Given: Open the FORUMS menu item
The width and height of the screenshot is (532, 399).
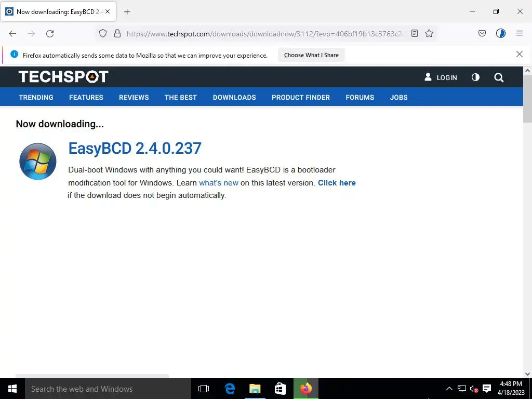Looking at the screenshot, I should [360, 97].
